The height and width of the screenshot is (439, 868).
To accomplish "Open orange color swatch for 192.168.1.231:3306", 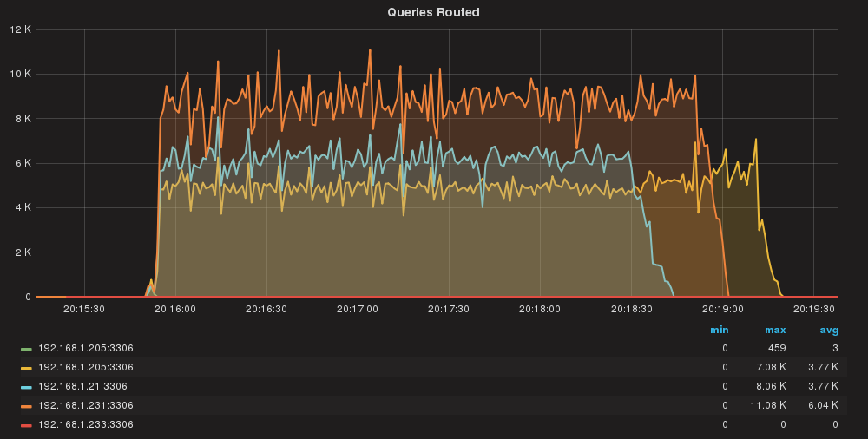I will [x=26, y=406].
